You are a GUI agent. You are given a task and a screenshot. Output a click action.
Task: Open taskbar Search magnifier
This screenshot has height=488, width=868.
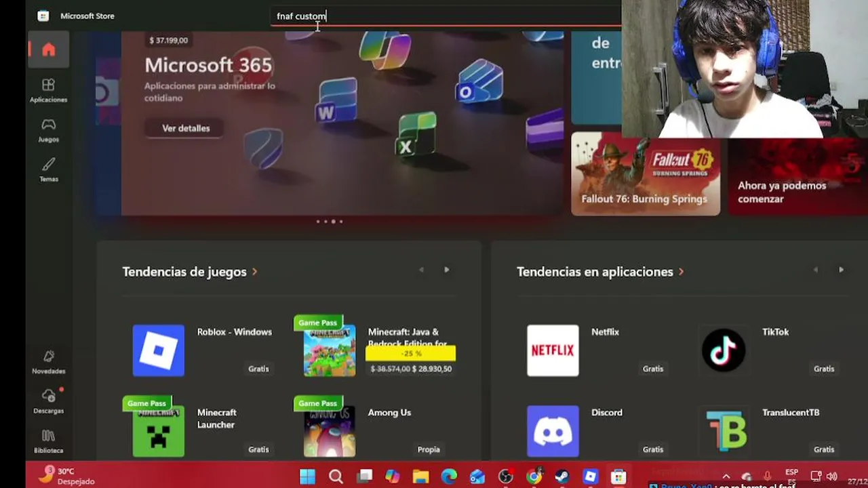336,476
